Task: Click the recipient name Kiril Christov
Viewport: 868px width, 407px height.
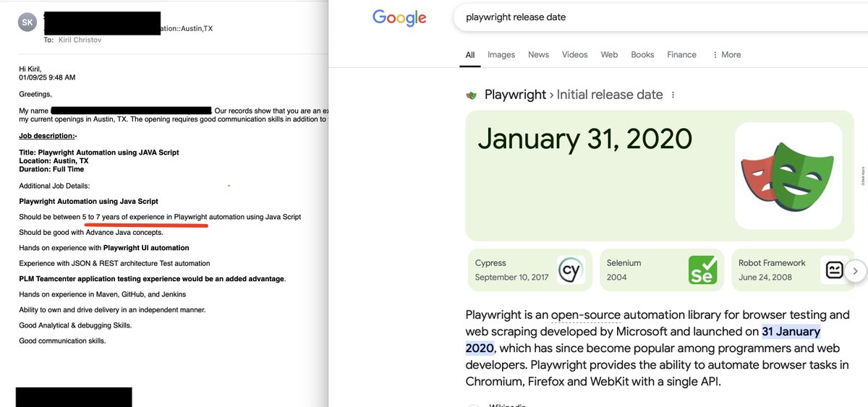Action: (80, 40)
